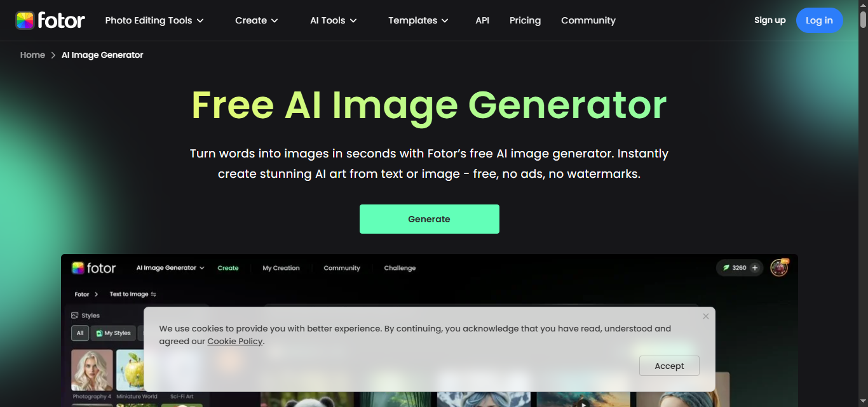Image resolution: width=868 pixels, height=407 pixels.
Task: Click the user avatar in the preview
Action: (x=779, y=268)
